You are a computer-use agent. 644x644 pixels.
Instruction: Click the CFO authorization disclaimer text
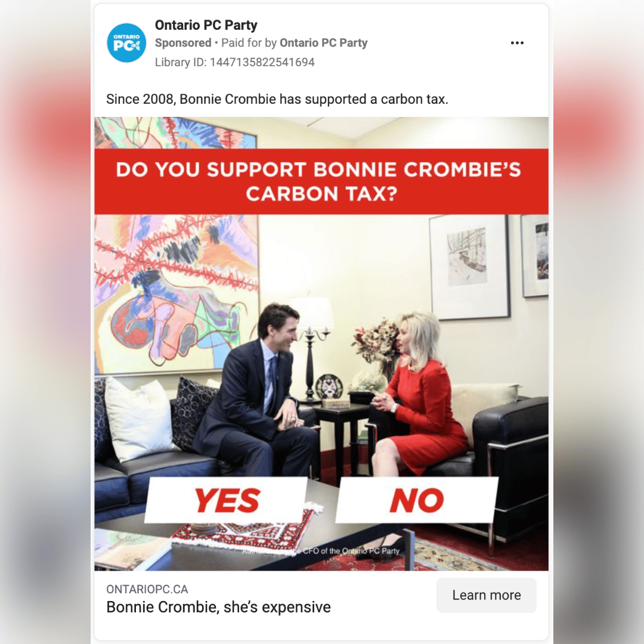(x=320, y=551)
